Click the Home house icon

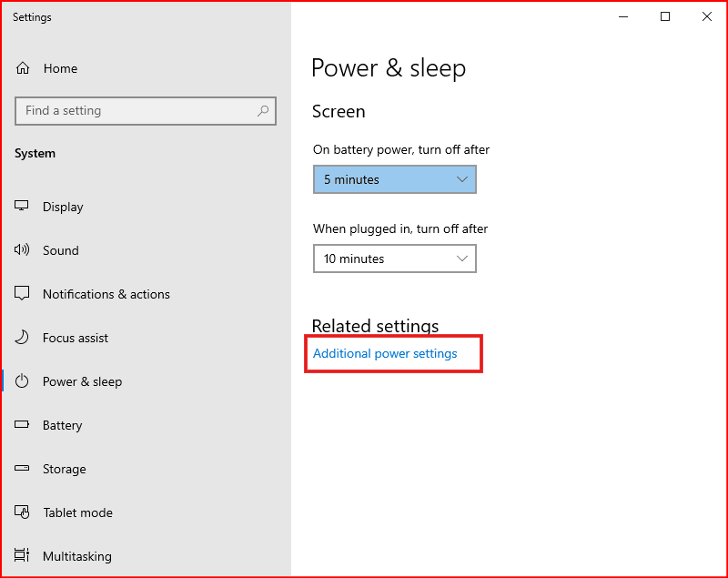(23, 68)
